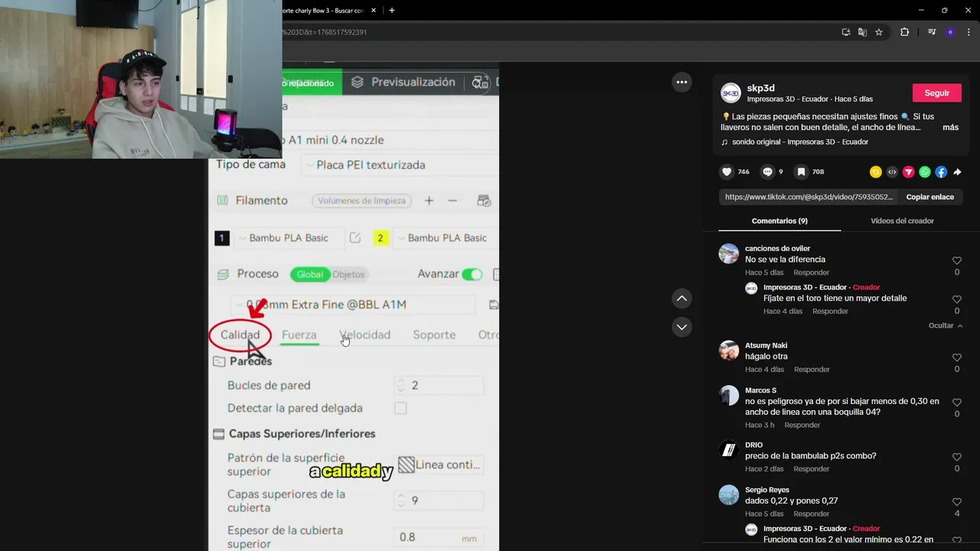
Task: Click the embed code icon
Action: point(892,172)
